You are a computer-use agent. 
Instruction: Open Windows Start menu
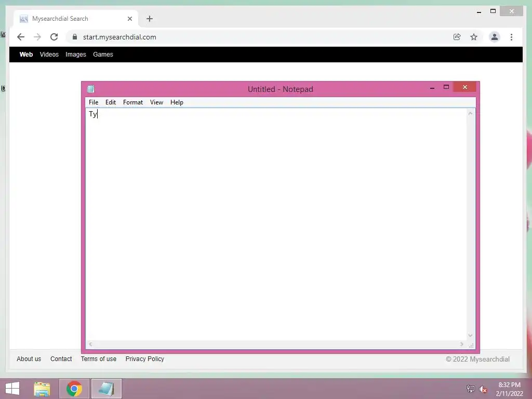[x=12, y=389]
